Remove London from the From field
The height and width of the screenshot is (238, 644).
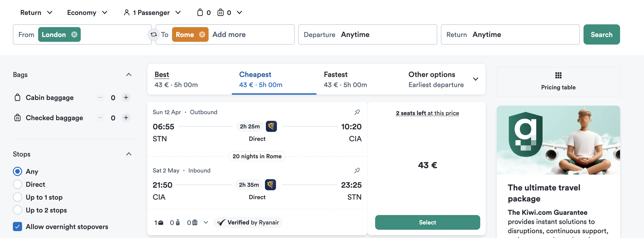pyautogui.click(x=74, y=34)
